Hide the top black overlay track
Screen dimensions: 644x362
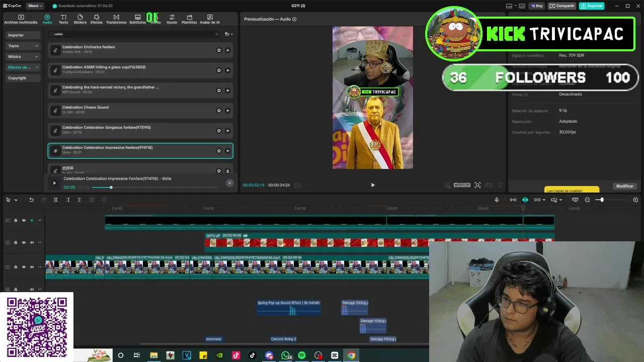(23, 220)
